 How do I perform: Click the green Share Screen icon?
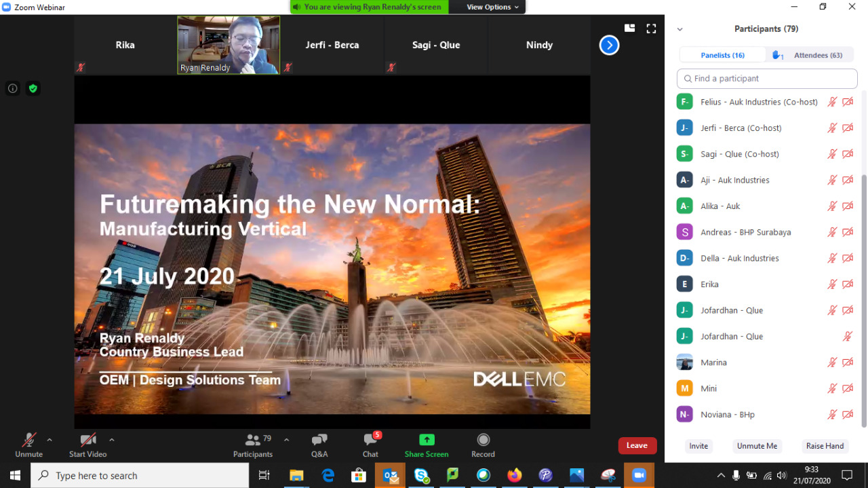tap(427, 440)
